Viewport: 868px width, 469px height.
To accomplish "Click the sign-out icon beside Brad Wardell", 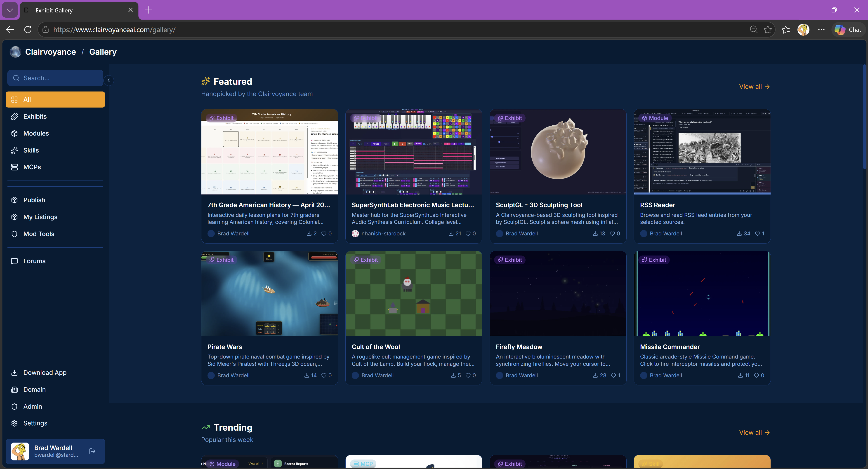I will (x=92, y=451).
